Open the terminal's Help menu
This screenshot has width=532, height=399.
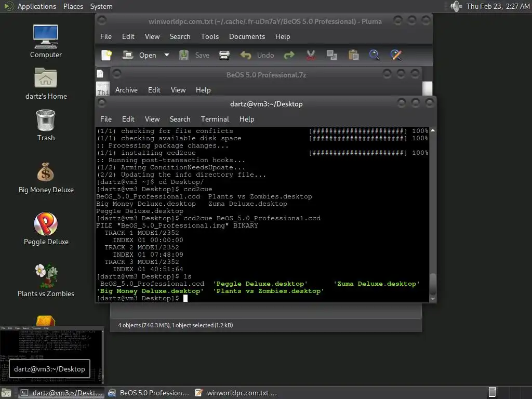[247, 119]
